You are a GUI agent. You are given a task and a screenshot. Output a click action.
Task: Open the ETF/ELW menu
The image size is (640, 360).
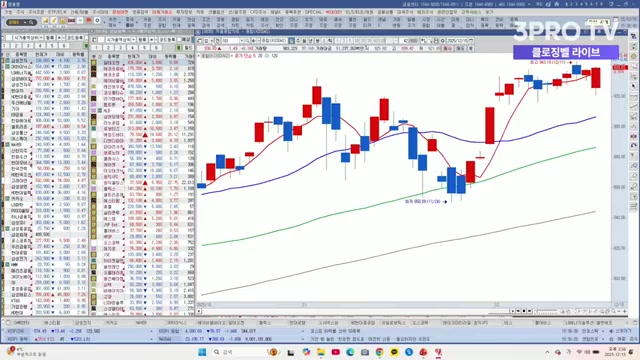point(57,12)
